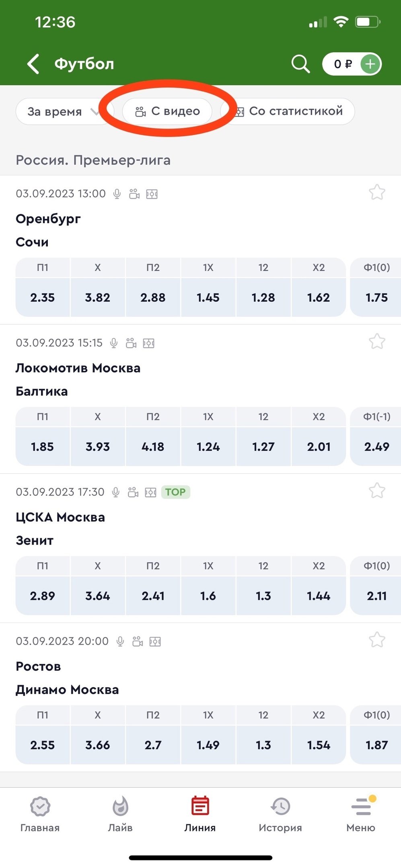Image resolution: width=401 pixels, height=868 pixels.
Task: Favorite the Оренбург–Сочи match with the star
Action: click(377, 192)
